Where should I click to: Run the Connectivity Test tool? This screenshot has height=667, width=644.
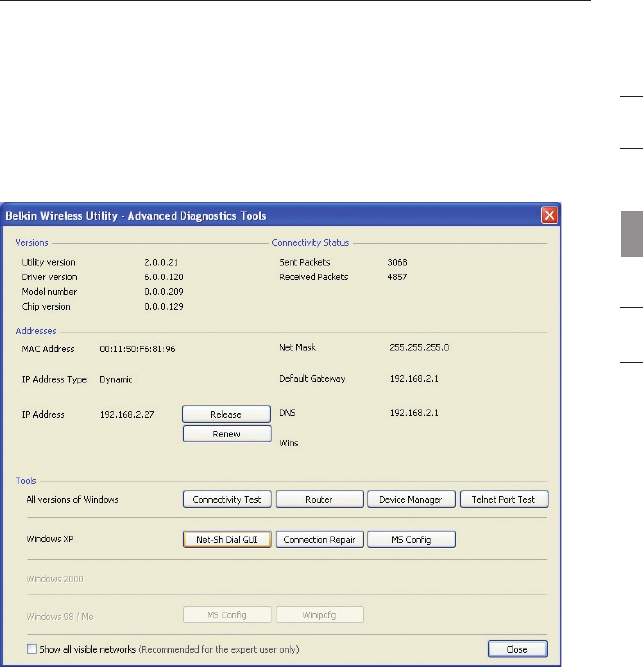(x=226, y=499)
